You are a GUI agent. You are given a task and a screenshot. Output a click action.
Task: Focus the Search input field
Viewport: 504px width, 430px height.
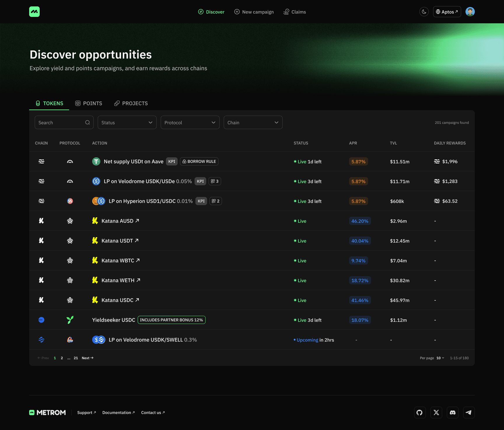[x=64, y=122]
